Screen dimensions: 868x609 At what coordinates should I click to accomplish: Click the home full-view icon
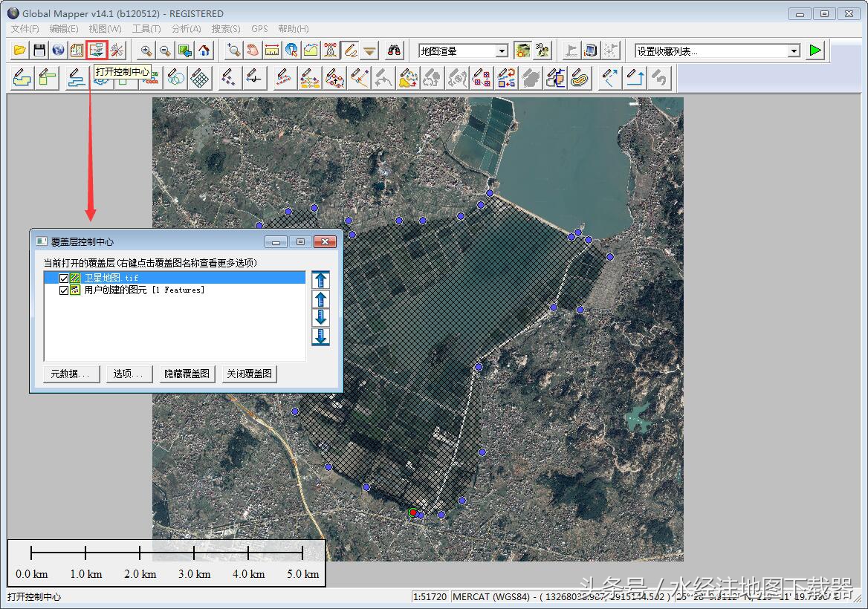coord(204,51)
